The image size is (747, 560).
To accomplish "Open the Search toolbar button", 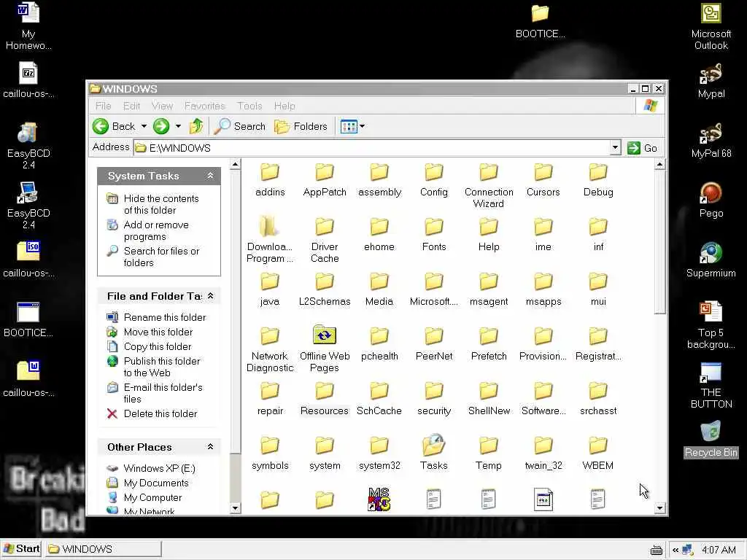I will [239, 126].
